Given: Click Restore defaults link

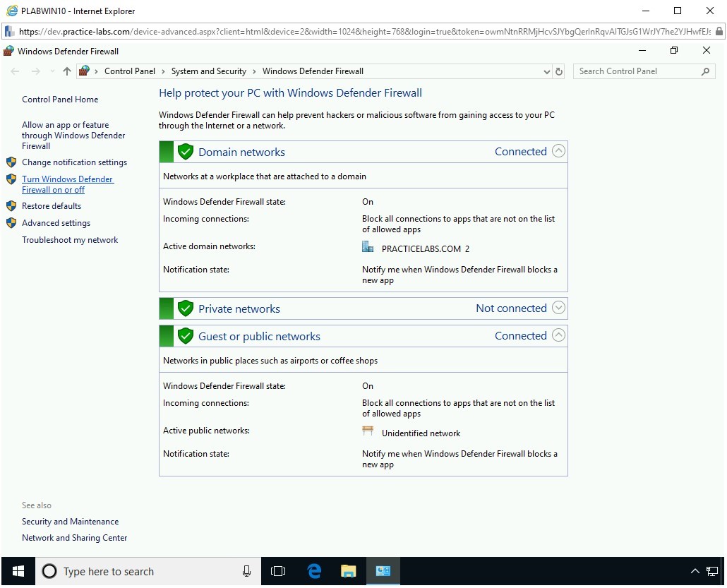Looking at the screenshot, I should click(52, 206).
